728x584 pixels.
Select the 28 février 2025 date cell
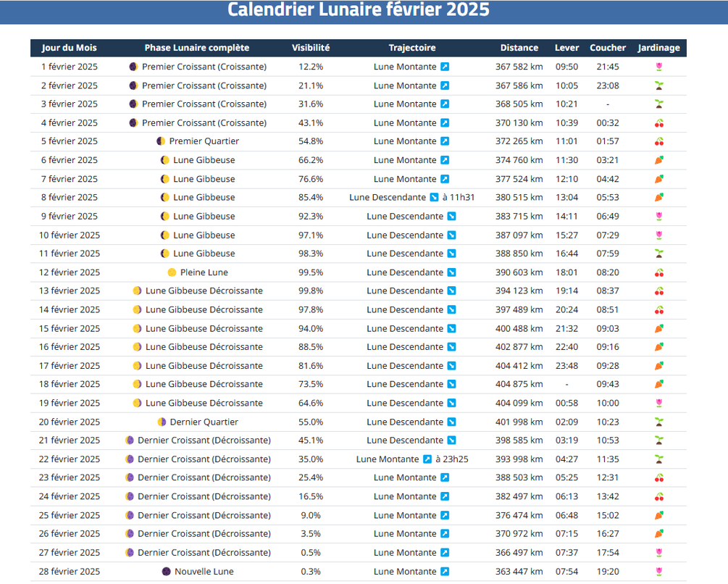[x=70, y=572]
